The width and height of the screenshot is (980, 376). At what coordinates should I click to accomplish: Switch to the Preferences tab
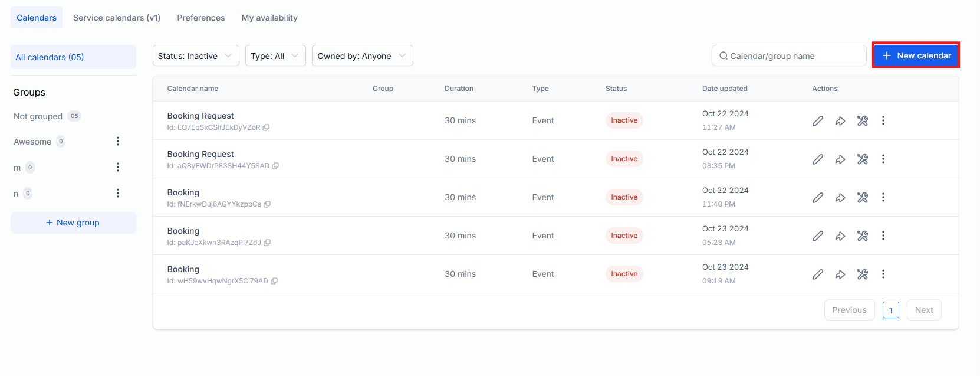pyautogui.click(x=200, y=18)
